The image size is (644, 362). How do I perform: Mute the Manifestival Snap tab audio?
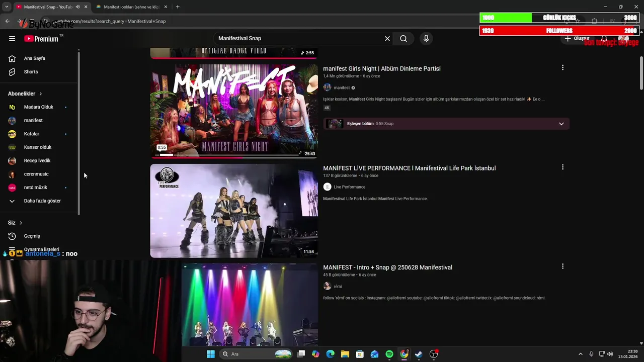(78, 7)
